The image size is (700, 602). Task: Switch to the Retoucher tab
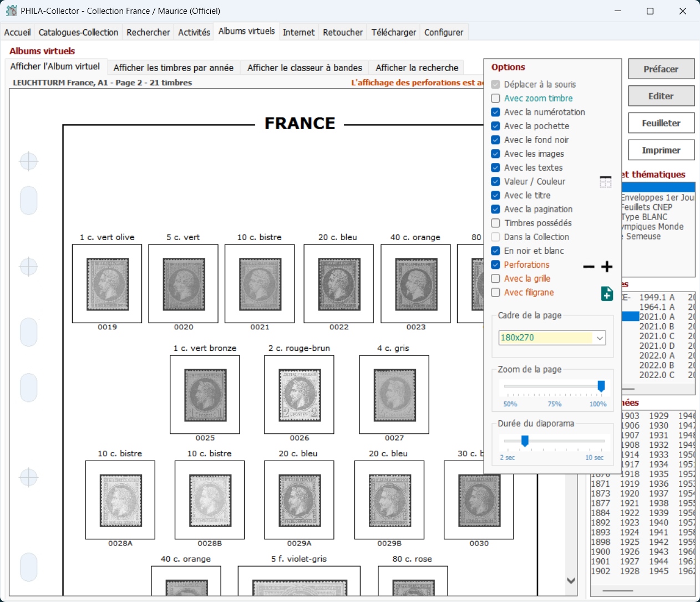coord(343,32)
